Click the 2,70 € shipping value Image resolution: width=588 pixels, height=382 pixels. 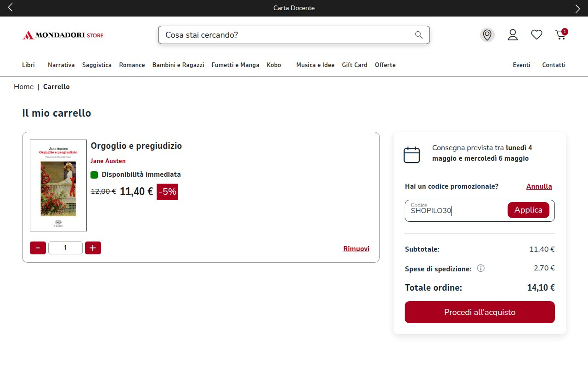(x=544, y=268)
